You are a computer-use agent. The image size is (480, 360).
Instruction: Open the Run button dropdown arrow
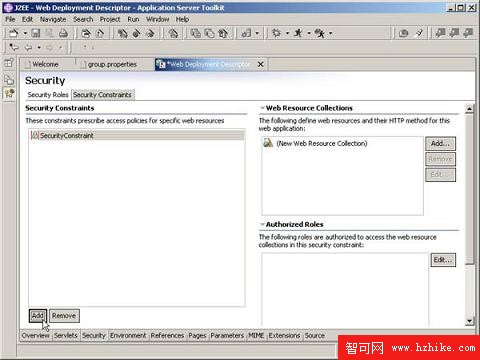[x=309, y=33]
